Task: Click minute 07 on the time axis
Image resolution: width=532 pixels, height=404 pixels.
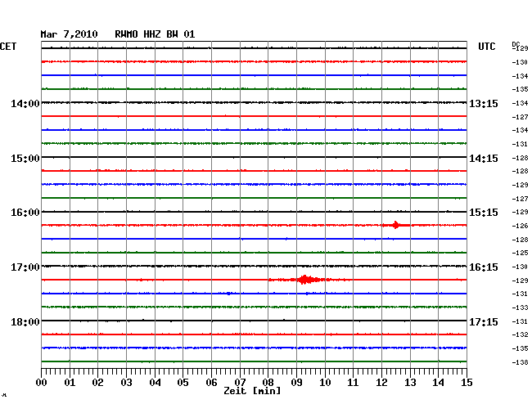Action: [240, 382]
